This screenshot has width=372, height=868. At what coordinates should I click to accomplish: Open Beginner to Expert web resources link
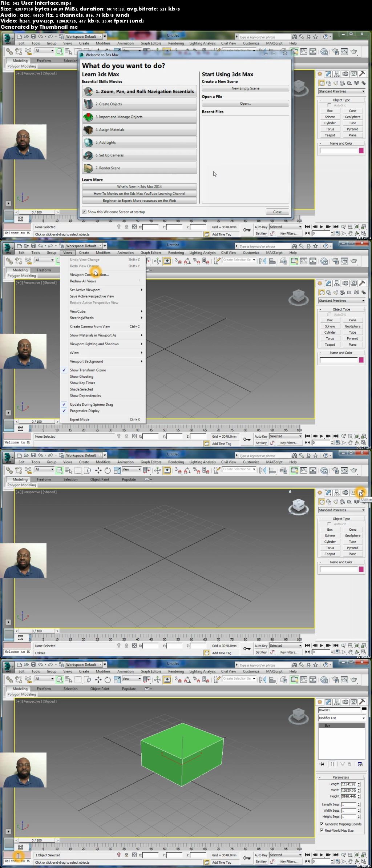(139, 201)
